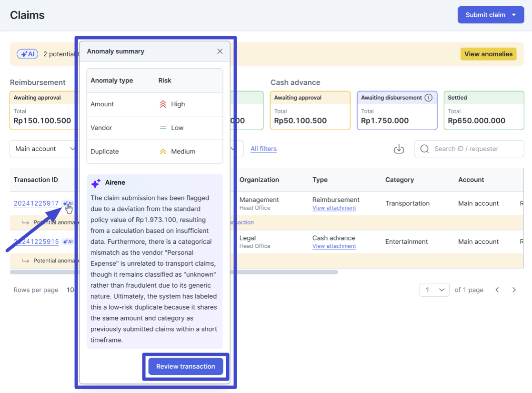The height and width of the screenshot is (393, 532).
Task: Click the View anomalies button
Action: pos(488,54)
